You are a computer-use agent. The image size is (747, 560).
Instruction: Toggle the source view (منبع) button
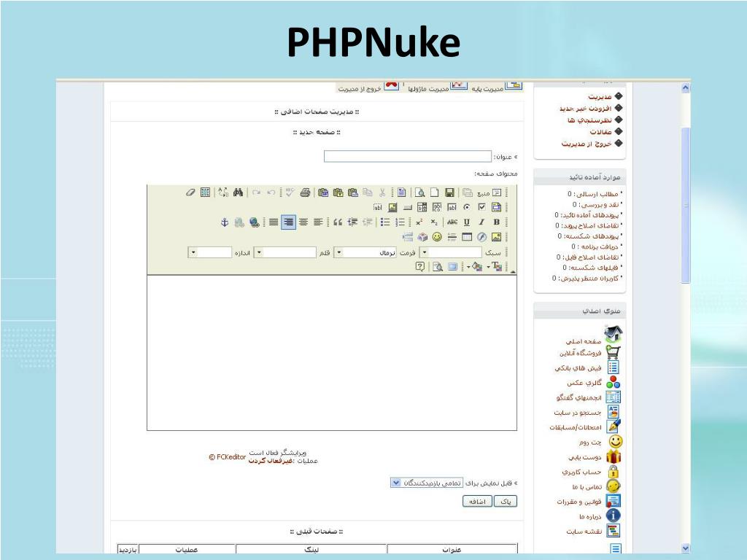coord(489,192)
